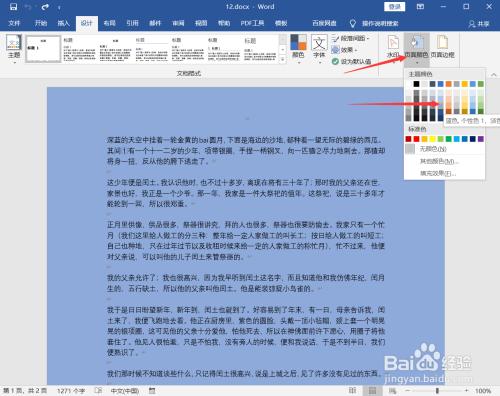Select 无颜色(N) no color
500x396 pixels.
(x=444, y=149)
